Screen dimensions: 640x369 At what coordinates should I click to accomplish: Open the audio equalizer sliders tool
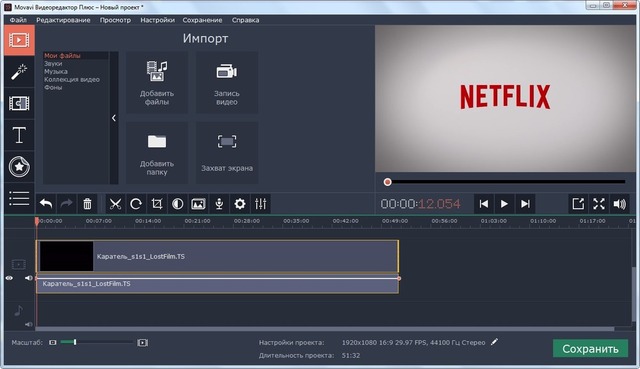click(x=260, y=204)
